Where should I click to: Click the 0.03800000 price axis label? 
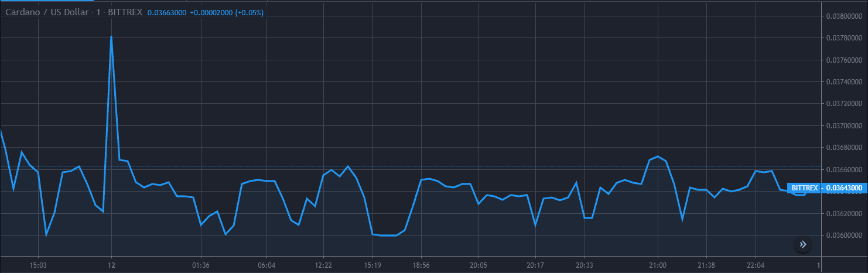click(844, 16)
